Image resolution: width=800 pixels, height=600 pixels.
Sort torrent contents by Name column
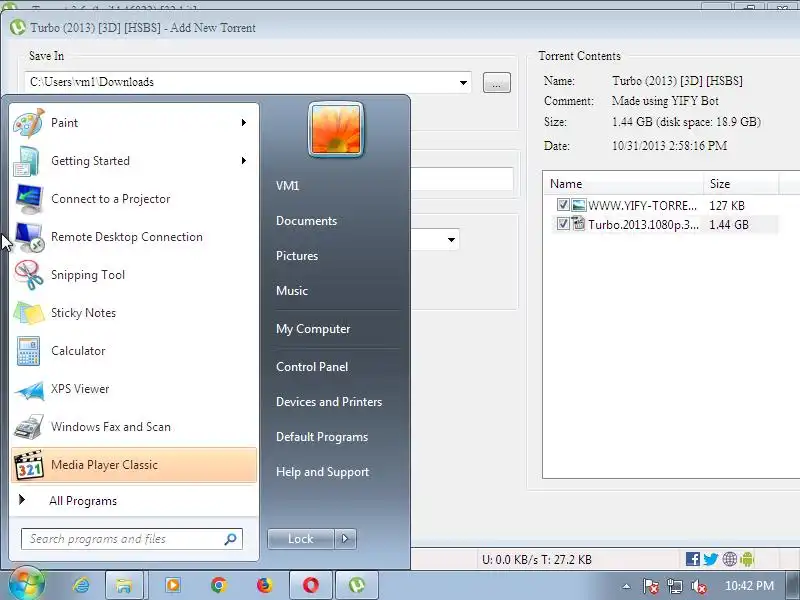pyautogui.click(x=623, y=184)
